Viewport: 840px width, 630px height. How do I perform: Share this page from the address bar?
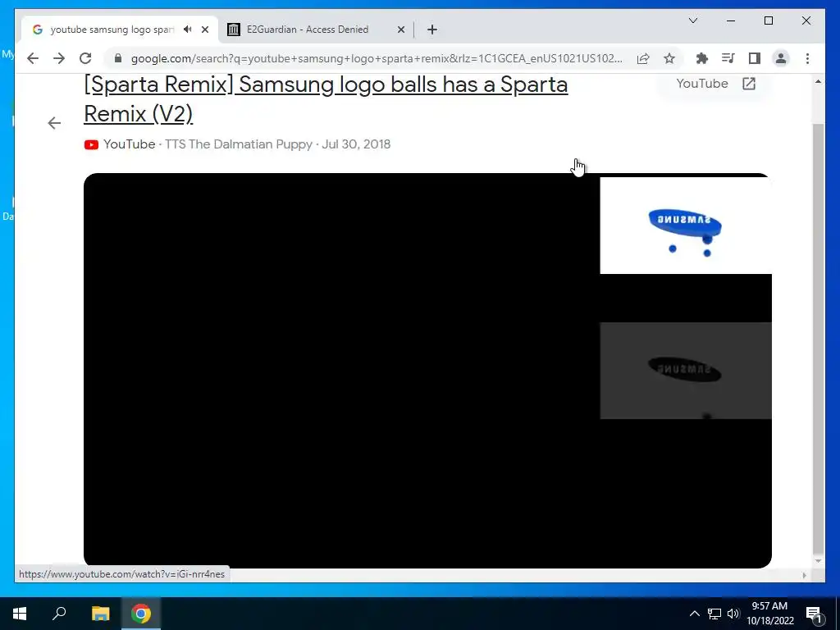pos(643,58)
